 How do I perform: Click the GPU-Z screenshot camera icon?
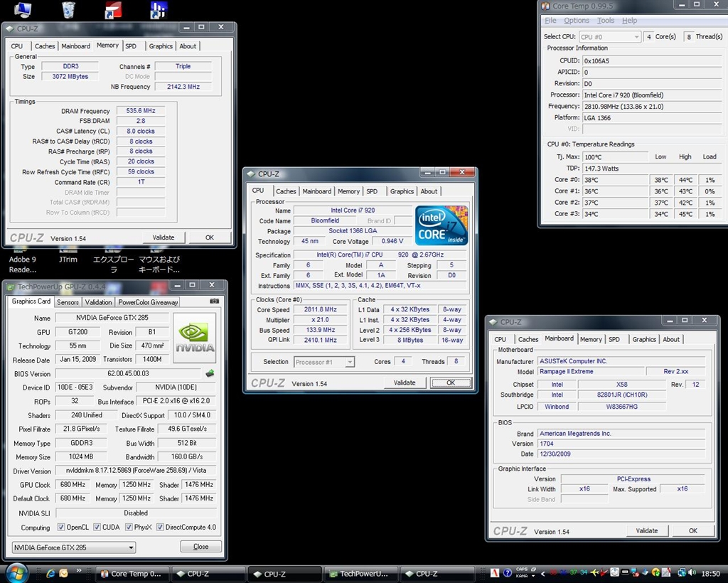click(215, 301)
